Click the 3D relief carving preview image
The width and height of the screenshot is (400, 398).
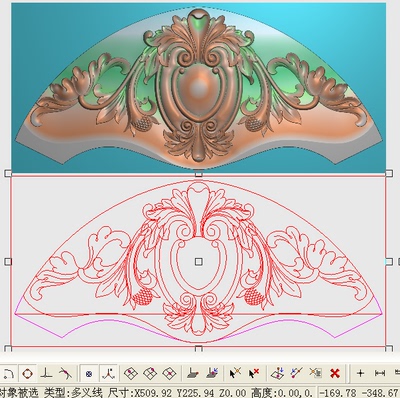click(x=199, y=87)
